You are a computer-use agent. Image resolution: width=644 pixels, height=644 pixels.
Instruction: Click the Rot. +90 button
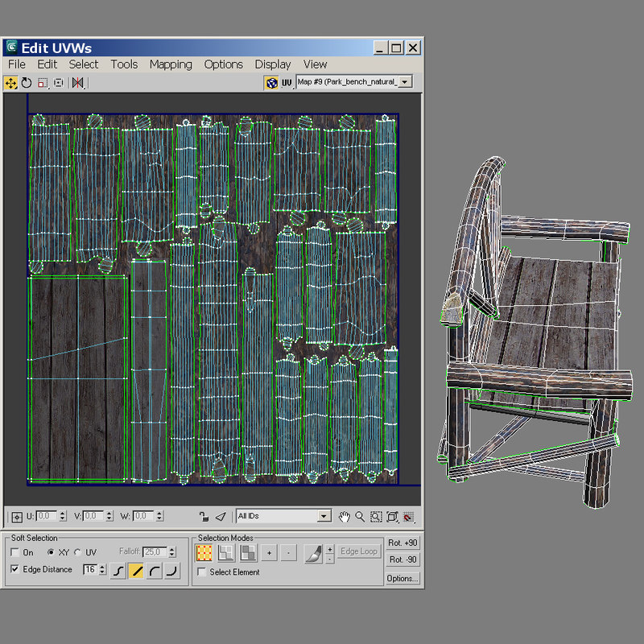click(x=402, y=543)
